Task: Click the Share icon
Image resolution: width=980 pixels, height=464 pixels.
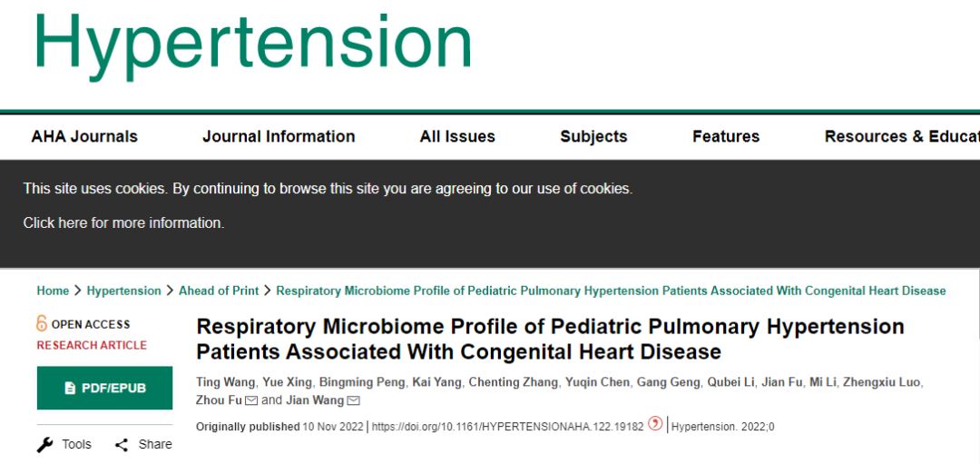Action: pyautogui.click(x=122, y=444)
